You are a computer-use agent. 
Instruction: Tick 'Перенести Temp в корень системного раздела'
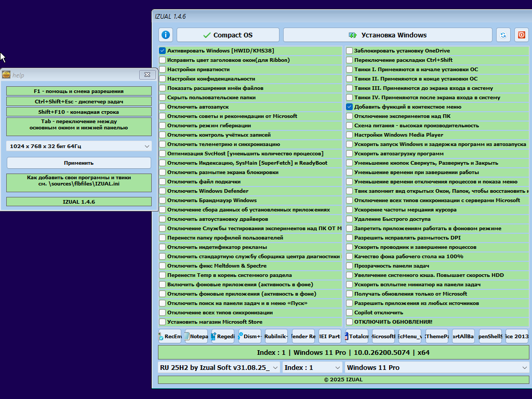click(x=162, y=275)
